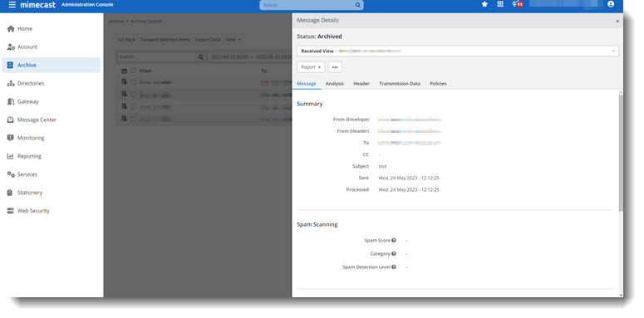Open the Report dropdown button

click(x=311, y=67)
